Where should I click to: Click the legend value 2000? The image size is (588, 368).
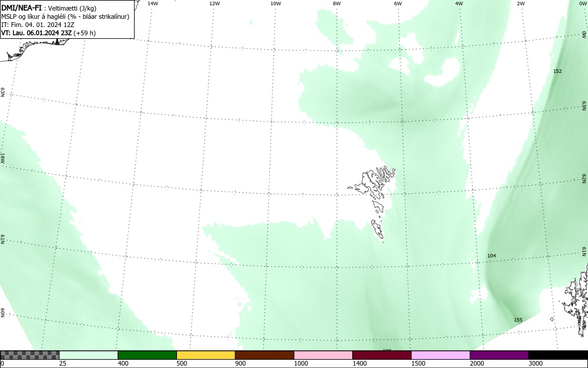pyautogui.click(x=477, y=363)
